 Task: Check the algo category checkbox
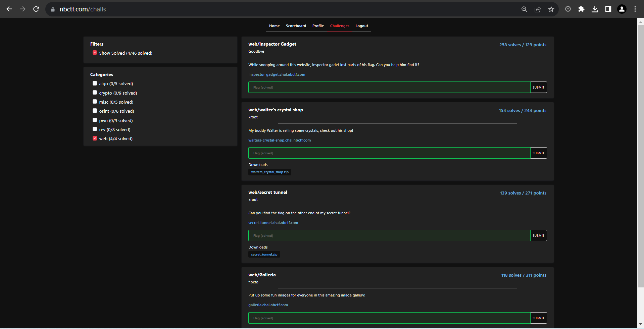coord(95,83)
